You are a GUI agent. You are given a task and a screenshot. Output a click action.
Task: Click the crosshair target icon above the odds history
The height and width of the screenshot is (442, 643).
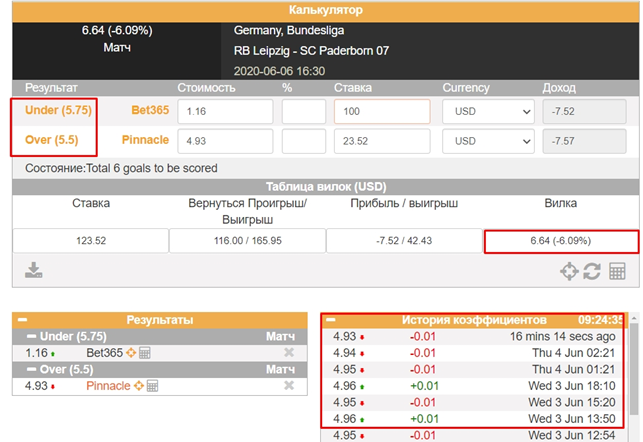click(570, 272)
